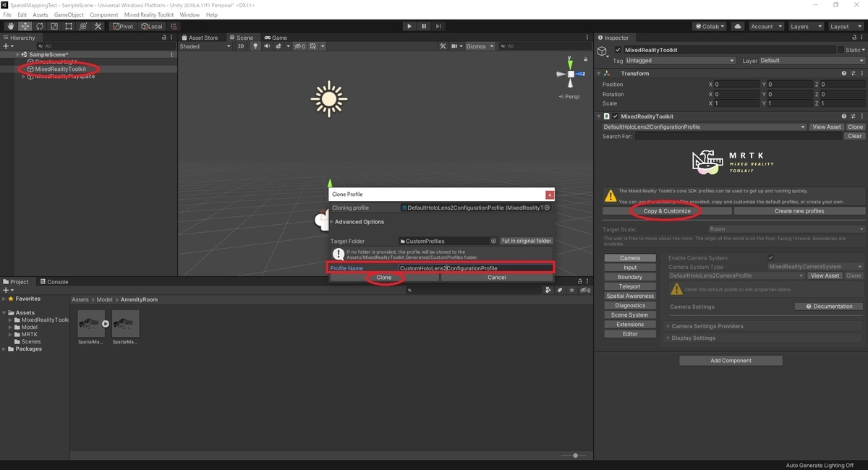Toggle Enable Camera System checkbox
Viewport: 868px width, 470px height.
[x=771, y=257]
